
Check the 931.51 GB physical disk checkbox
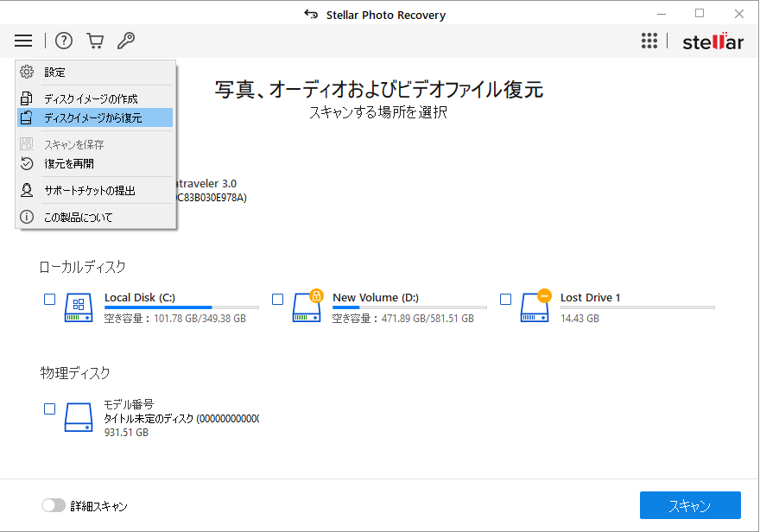[x=49, y=409]
